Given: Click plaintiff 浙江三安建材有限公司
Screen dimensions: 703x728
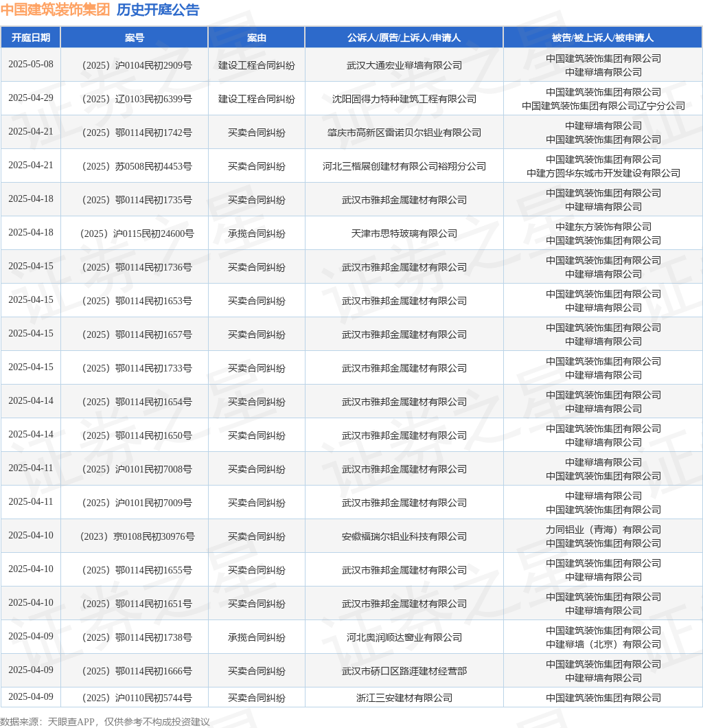Looking at the screenshot, I should click(x=404, y=698).
